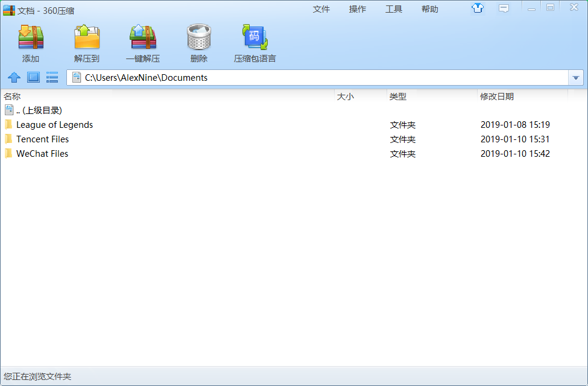This screenshot has width=588, height=386.
Task: Click the 删除 (Delete) trash icon
Action: tap(199, 37)
